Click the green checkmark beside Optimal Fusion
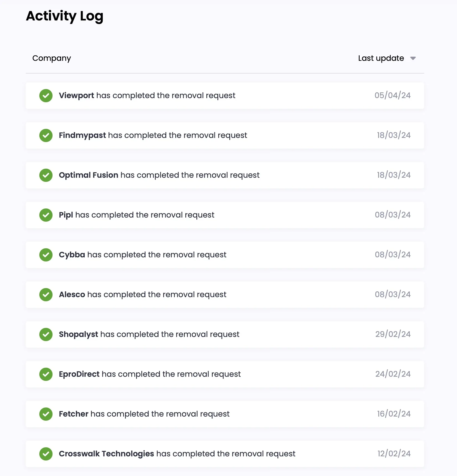Screen dimensions: 457x476 click(46, 175)
